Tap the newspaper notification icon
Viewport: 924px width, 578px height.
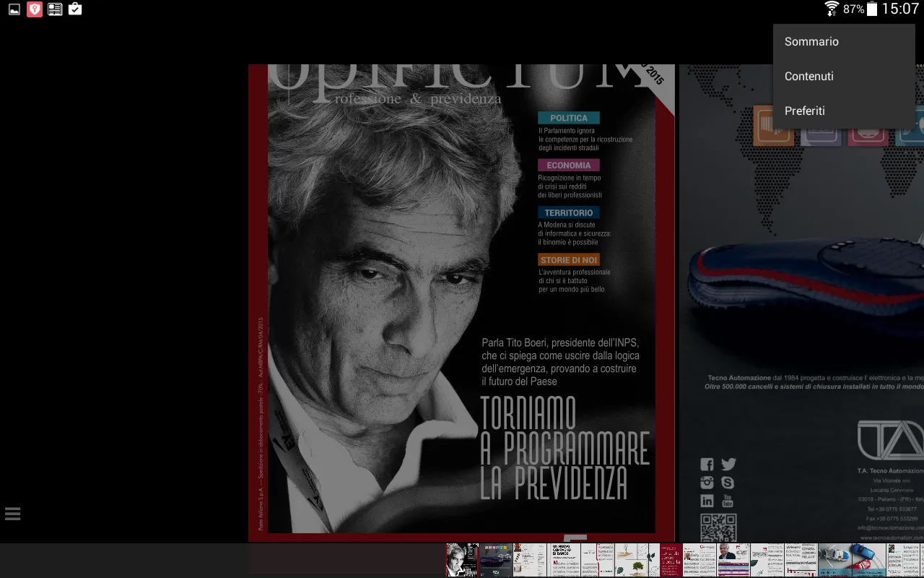[x=55, y=9]
